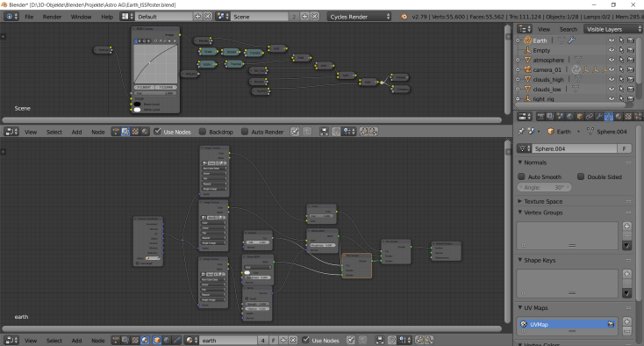Select object shader type in bottom node editor header
644x346 pixels.
point(157,340)
